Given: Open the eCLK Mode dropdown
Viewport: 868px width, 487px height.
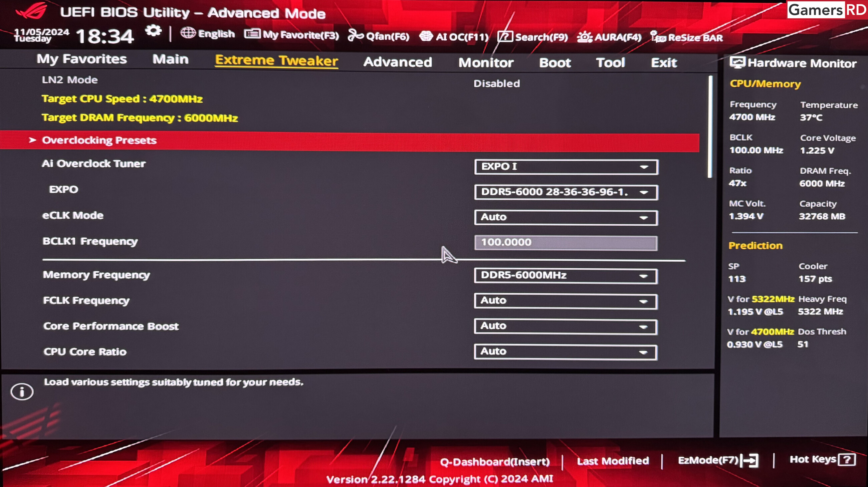Looking at the screenshot, I should point(566,217).
